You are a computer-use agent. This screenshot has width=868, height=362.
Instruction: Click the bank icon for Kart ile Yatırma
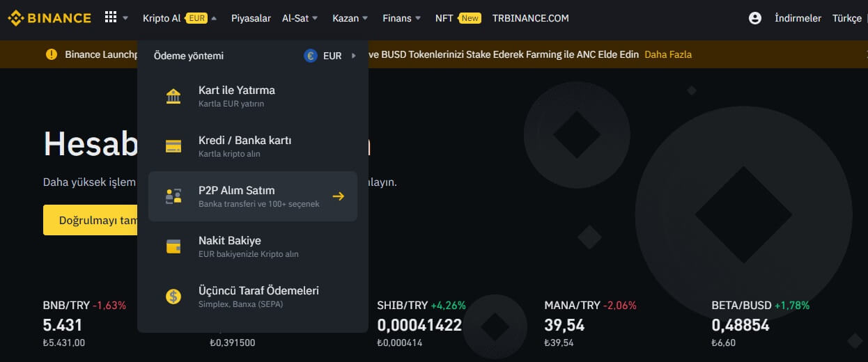coord(173,96)
